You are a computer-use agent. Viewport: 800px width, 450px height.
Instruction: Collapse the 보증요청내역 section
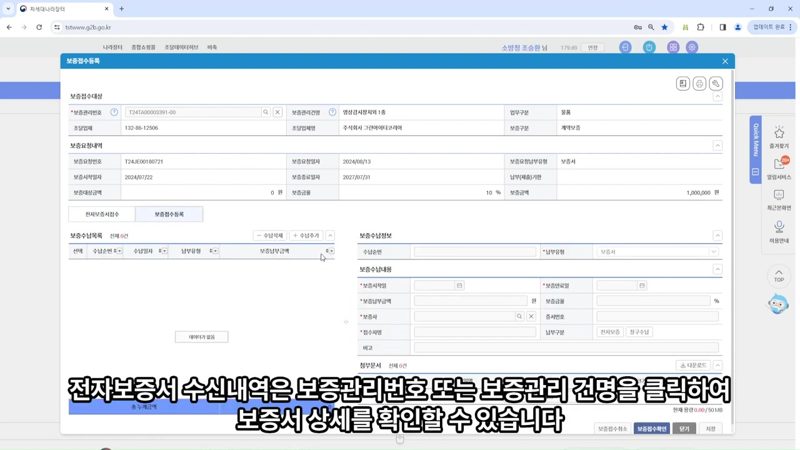point(717,146)
